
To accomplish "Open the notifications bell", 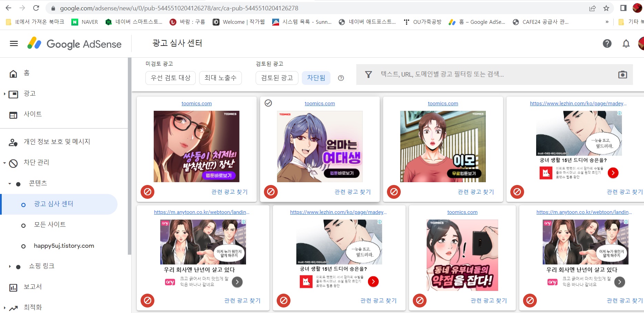I will pos(626,43).
